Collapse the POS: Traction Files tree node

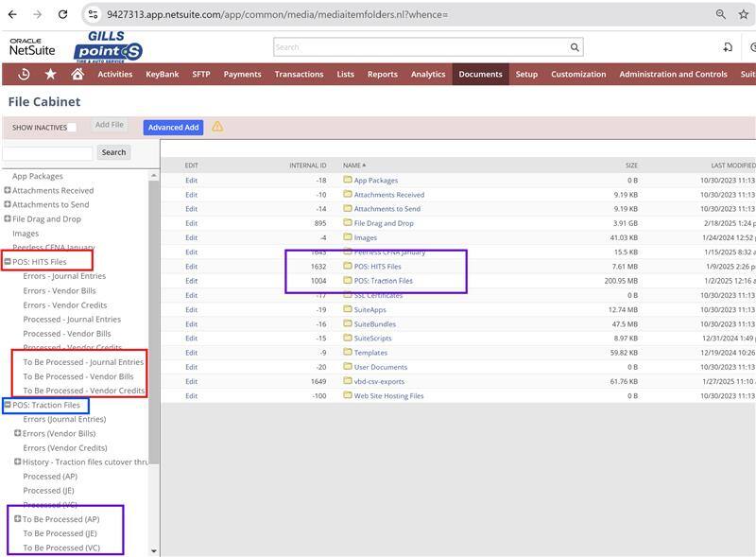(x=8, y=405)
